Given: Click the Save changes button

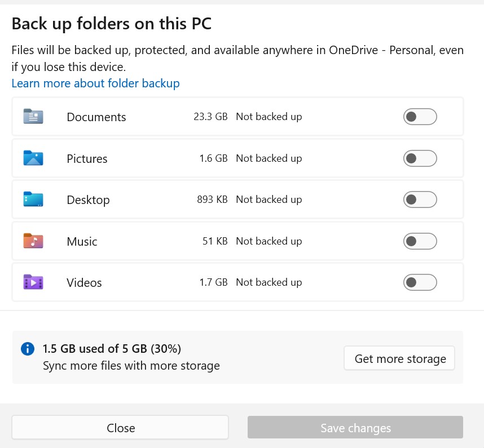Looking at the screenshot, I should point(355,428).
